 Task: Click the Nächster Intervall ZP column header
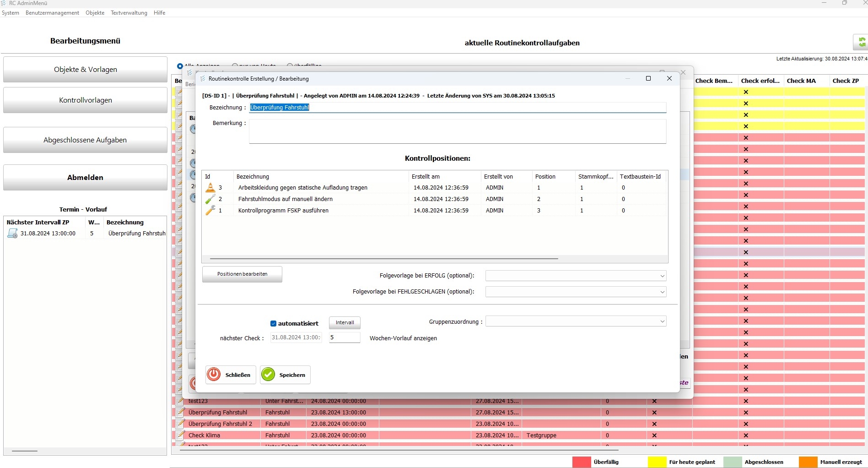coord(45,222)
